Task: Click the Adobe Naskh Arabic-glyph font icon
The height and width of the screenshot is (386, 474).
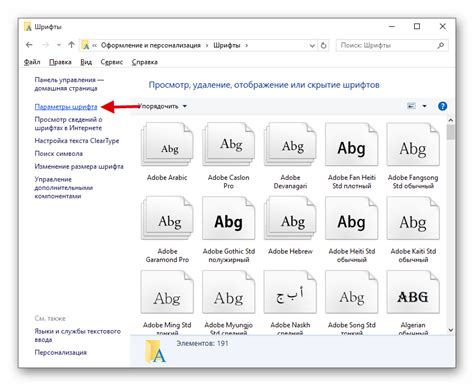Action: 290,292
